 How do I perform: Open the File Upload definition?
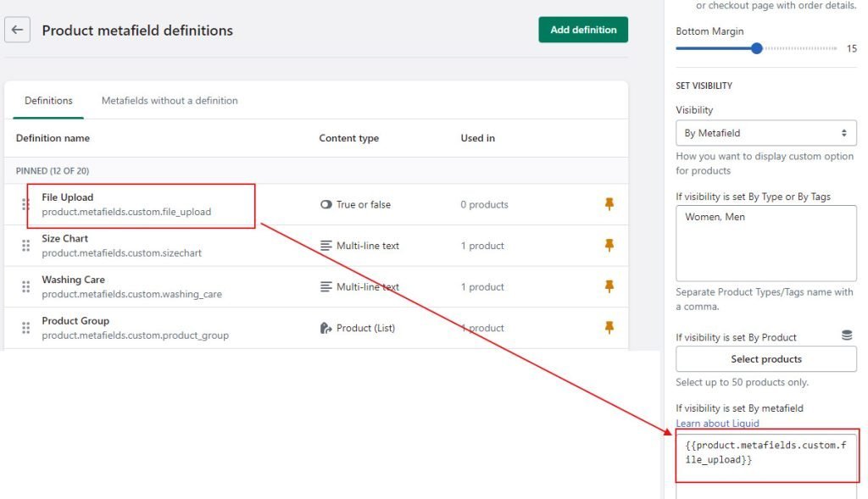click(68, 197)
